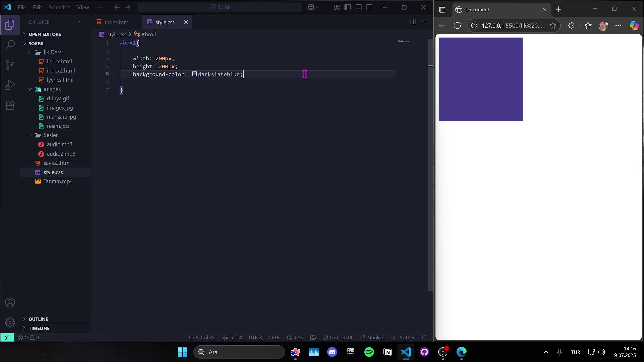Add this page to favorites in Edge
The image size is (644, 362).
(x=553, y=26)
